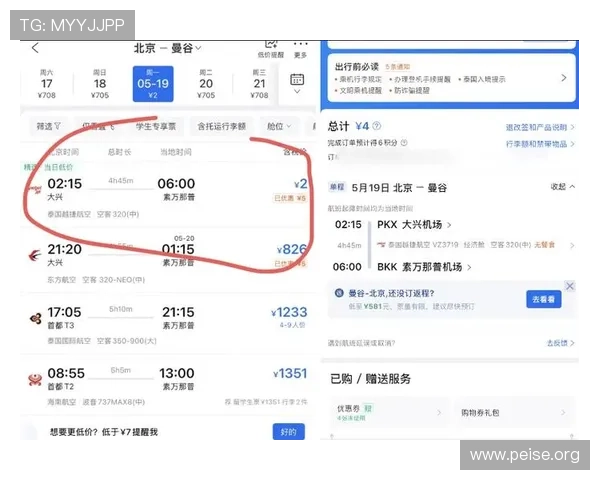Image resolution: width=600 pixels, height=480 pixels.
Task: Click the 泰国国际航空 logo on the 17:05 flight
Action: point(36,318)
